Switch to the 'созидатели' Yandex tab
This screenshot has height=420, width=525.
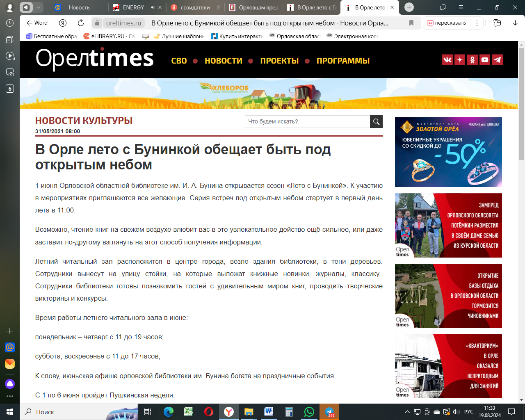(x=195, y=7)
